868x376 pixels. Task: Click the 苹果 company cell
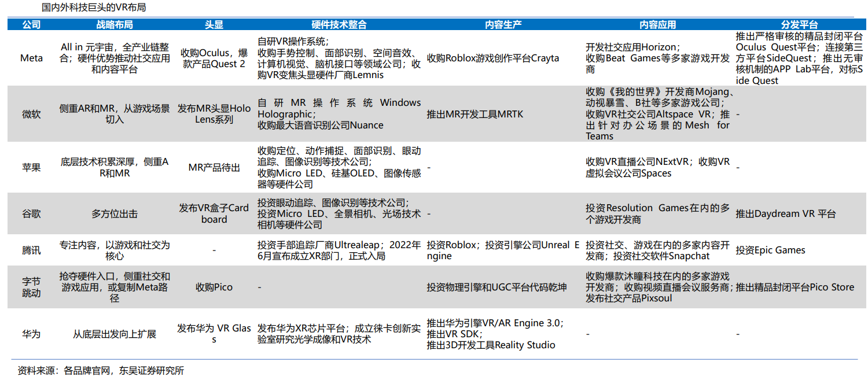[x=31, y=168]
